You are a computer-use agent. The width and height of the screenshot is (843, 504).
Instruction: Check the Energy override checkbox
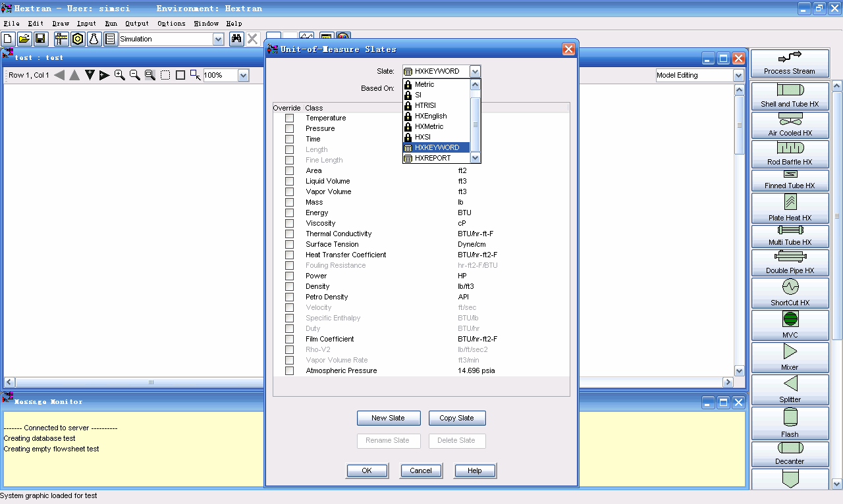point(289,213)
